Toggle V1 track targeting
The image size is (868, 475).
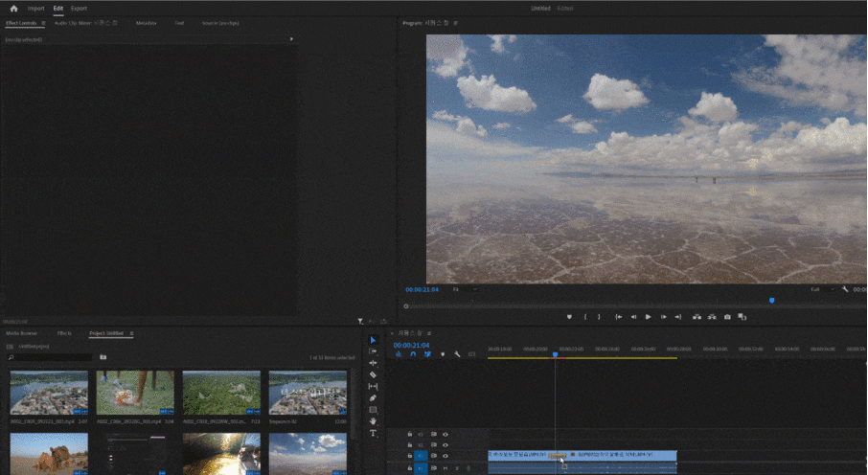click(x=421, y=456)
